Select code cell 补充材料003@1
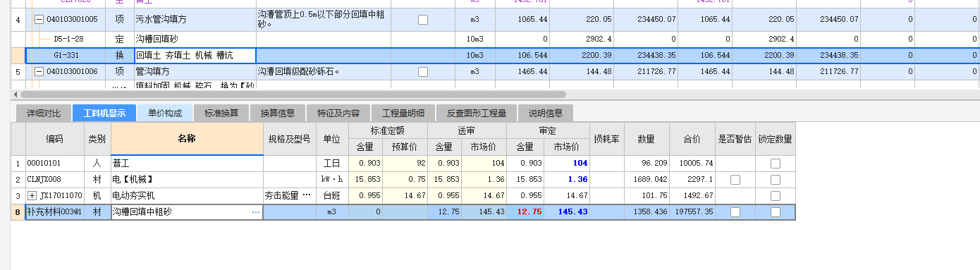The image size is (980, 270). [54, 212]
